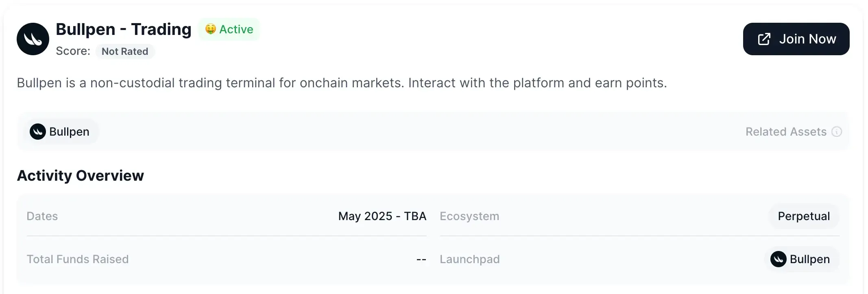This screenshot has width=868, height=294.
Task: Click the money-face emoji beside Active
Action: tap(210, 29)
